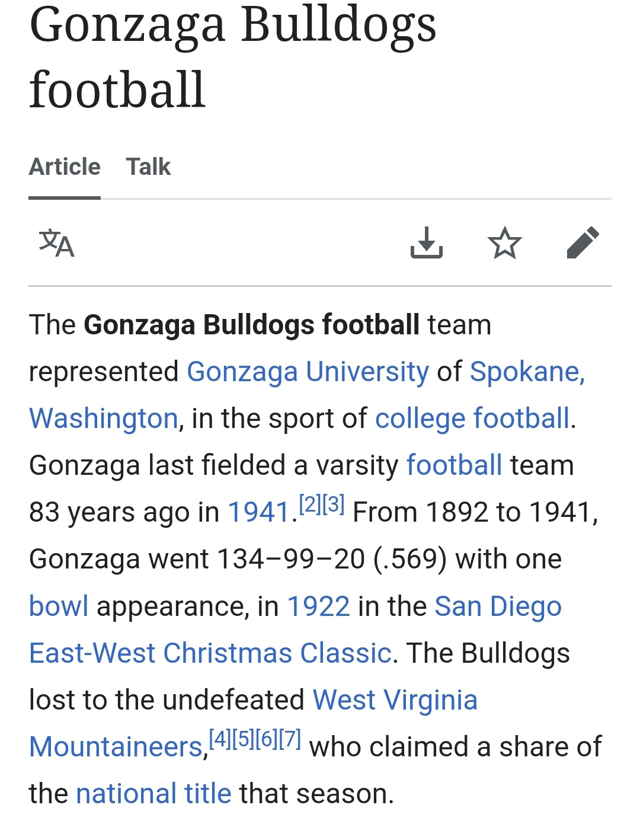Screen dimensions: 640x840
Task: Open the West Virginia Mountaineers link
Action: click(x=395, y=700)
